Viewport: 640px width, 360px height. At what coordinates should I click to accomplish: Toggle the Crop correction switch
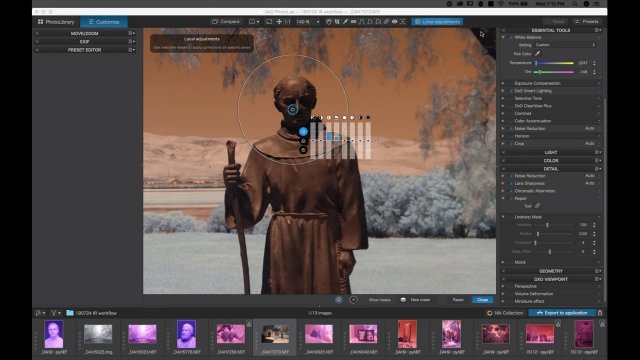coord(511,144)
